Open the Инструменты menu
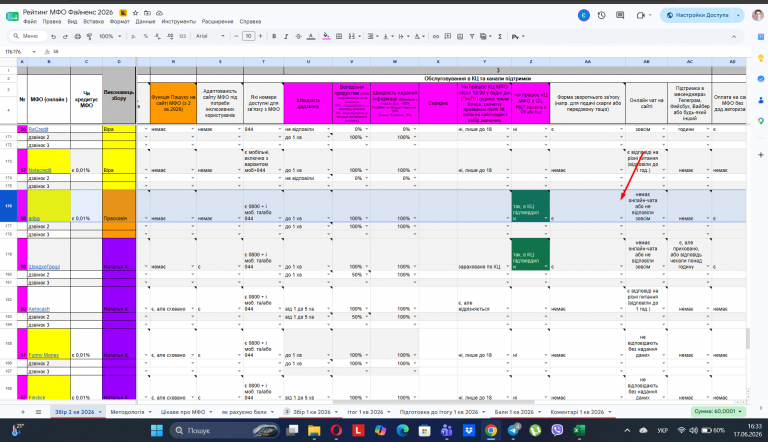 (x=178, y=22)
